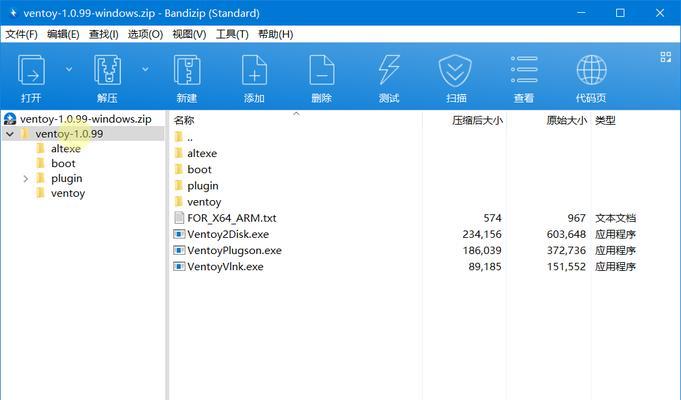Open the 帮助(H) menu
Viewport: 681px width, 400px height.
[275, 34]
